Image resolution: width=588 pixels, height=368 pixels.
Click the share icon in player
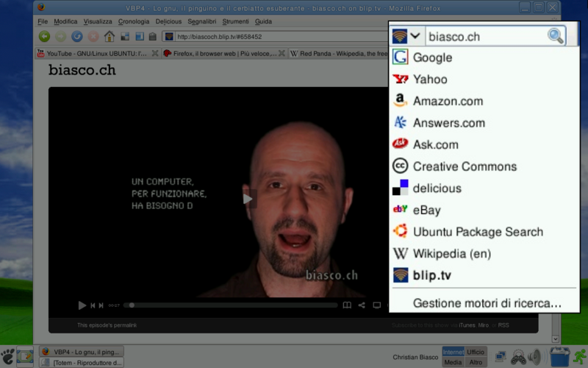pos(362,305)
